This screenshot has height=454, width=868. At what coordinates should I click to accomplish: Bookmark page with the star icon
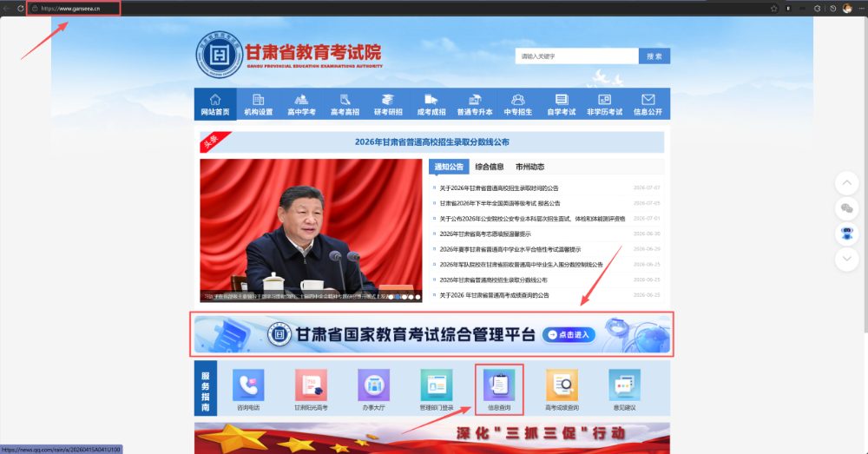[774, 9]
